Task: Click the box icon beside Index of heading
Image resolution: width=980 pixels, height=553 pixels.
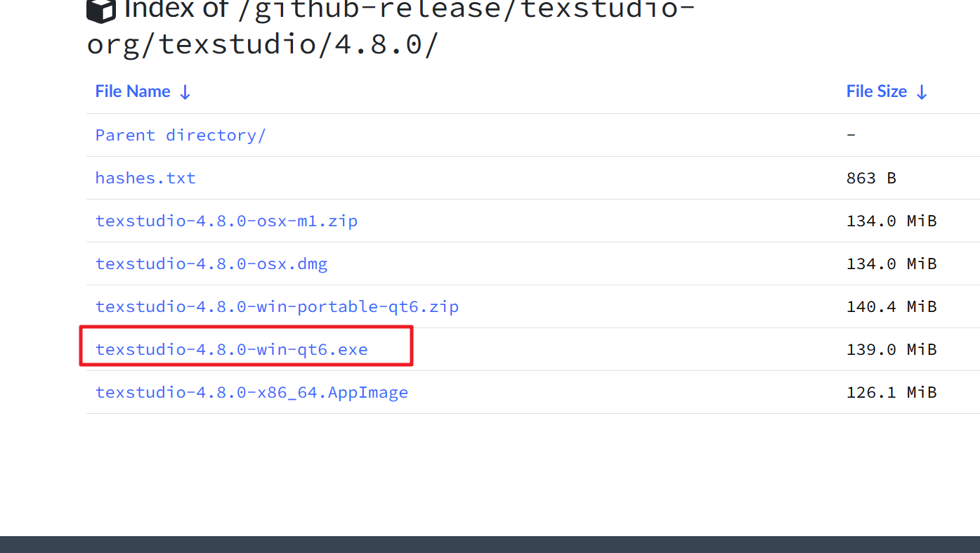Action: 101,10
